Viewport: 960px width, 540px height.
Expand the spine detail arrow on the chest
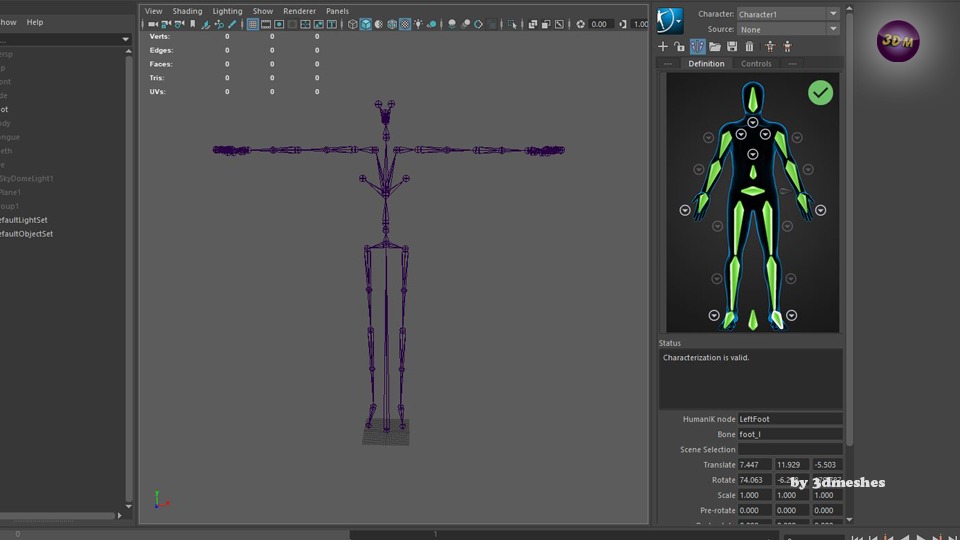[x=752, y=154]
